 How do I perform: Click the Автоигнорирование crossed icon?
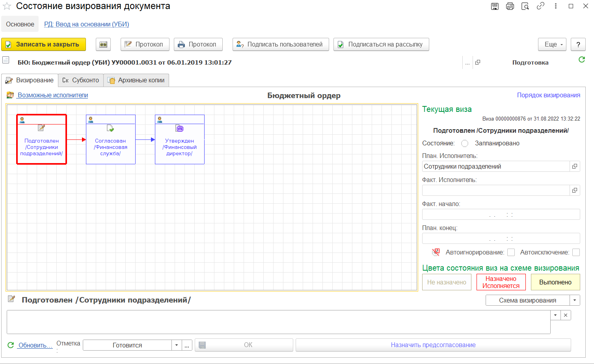pyautogui.click(x=436, y=252)
